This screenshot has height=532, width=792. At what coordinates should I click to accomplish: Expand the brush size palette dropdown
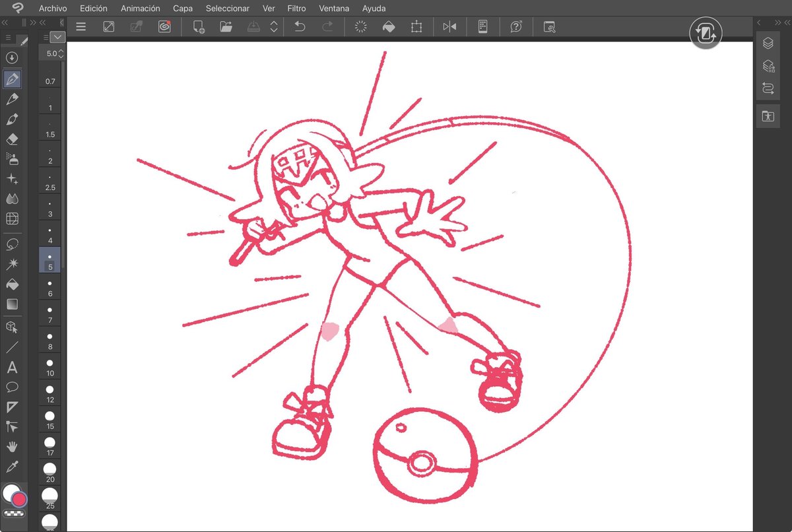click(x=57, y=38)
